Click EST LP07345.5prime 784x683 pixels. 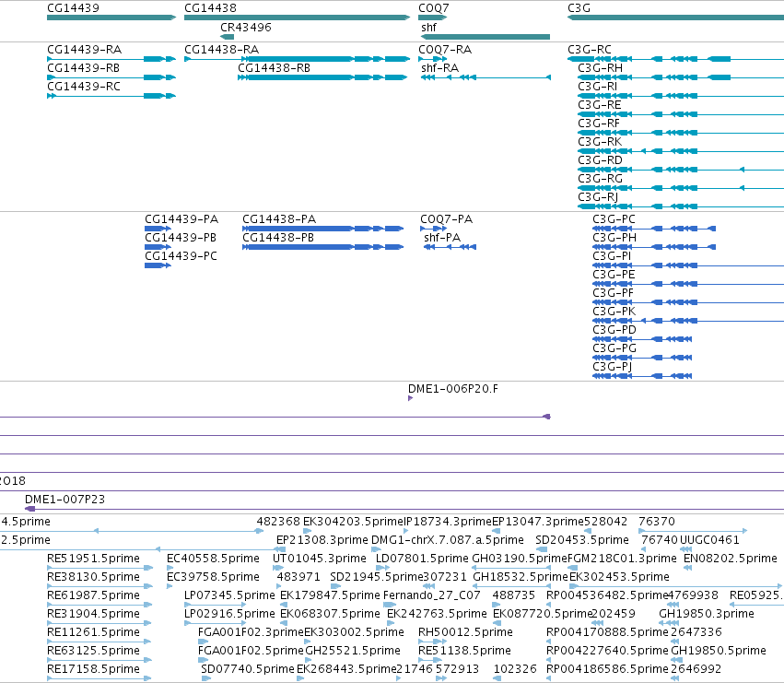(229, 595)
